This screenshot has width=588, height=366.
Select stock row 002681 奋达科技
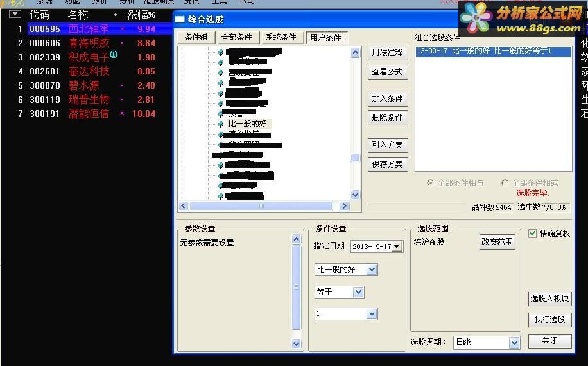tap(87, 71)
